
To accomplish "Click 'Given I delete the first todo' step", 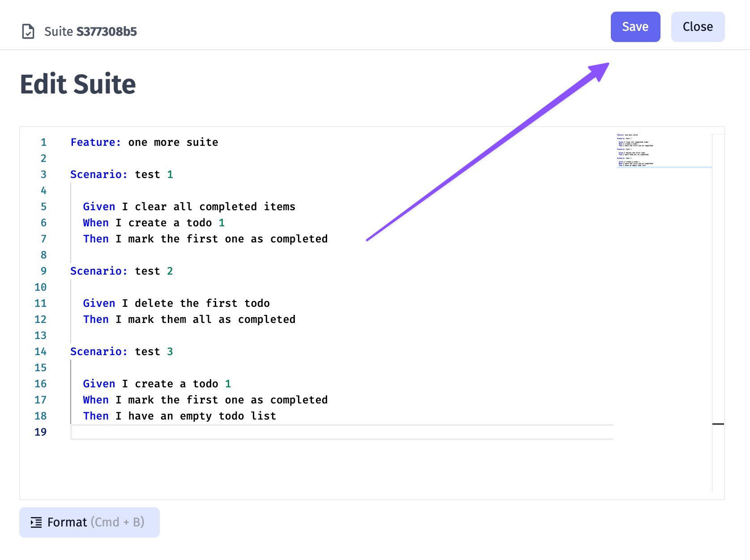I will pos(176,303).
